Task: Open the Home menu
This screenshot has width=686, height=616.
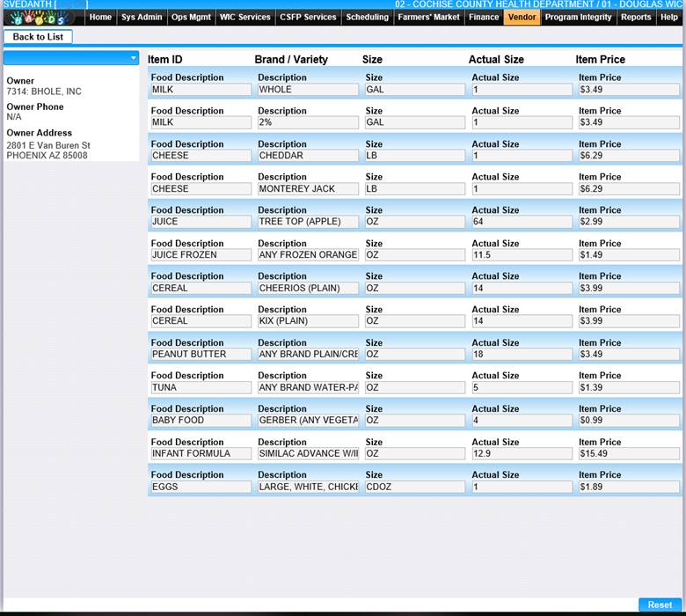Action: 100,18
